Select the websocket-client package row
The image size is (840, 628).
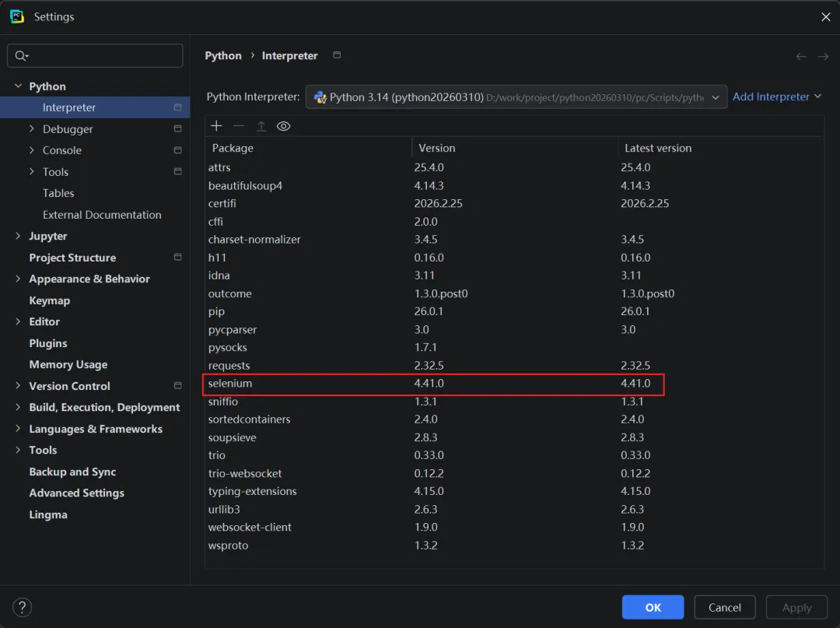click(x=514, y=528)
